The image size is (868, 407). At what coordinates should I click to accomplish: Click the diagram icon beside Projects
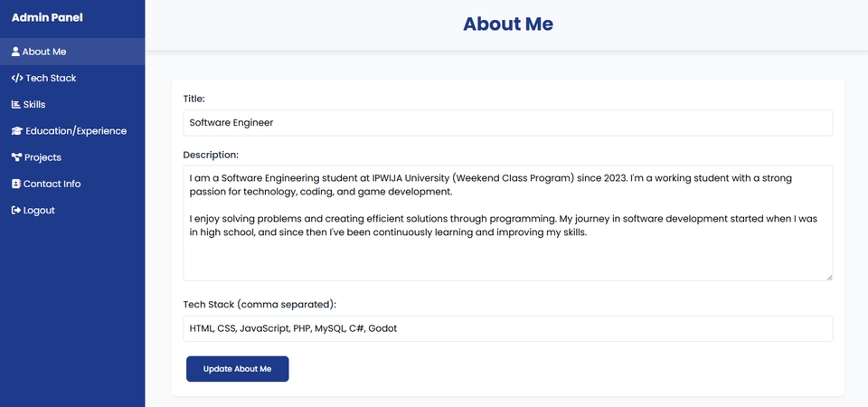pyautogui.click(x=16, y=157)
